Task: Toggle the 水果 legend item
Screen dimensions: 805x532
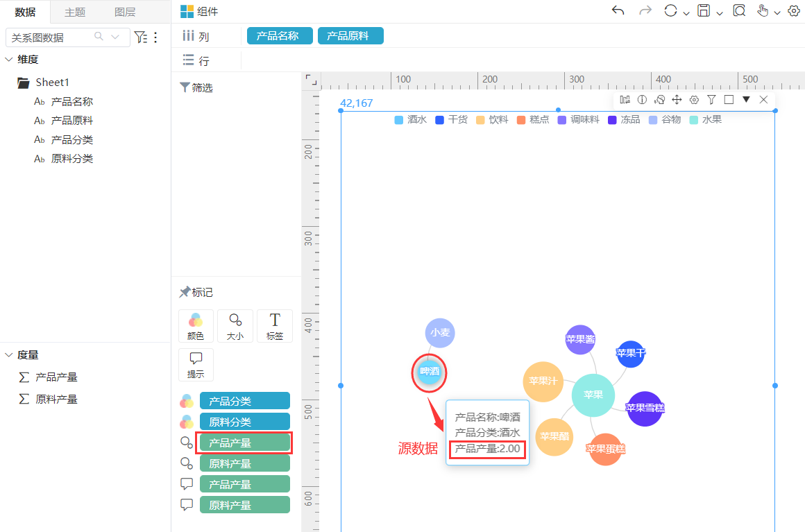Action: coord(705,119)
